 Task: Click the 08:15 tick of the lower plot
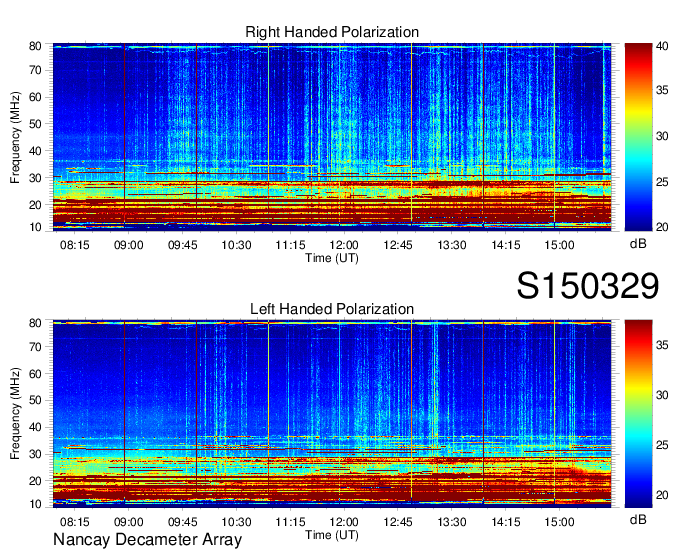coord(75,522)
